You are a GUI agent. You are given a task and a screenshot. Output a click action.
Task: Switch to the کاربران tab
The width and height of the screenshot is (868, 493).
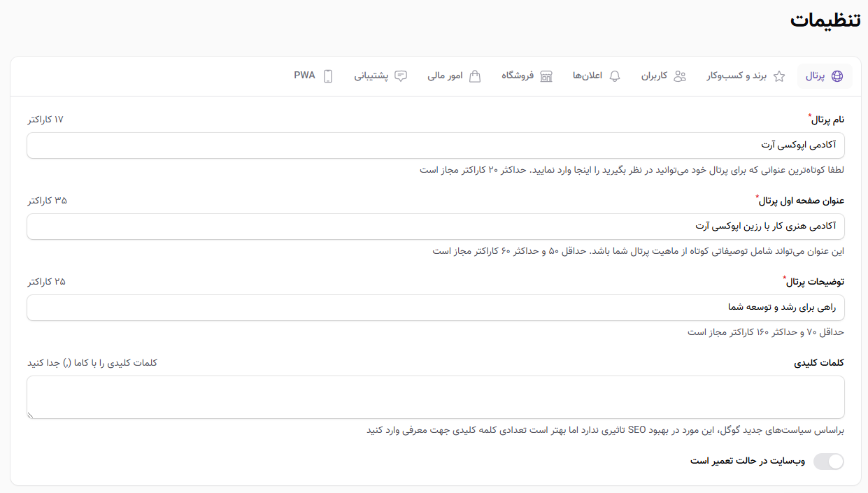tap(664, 76)
